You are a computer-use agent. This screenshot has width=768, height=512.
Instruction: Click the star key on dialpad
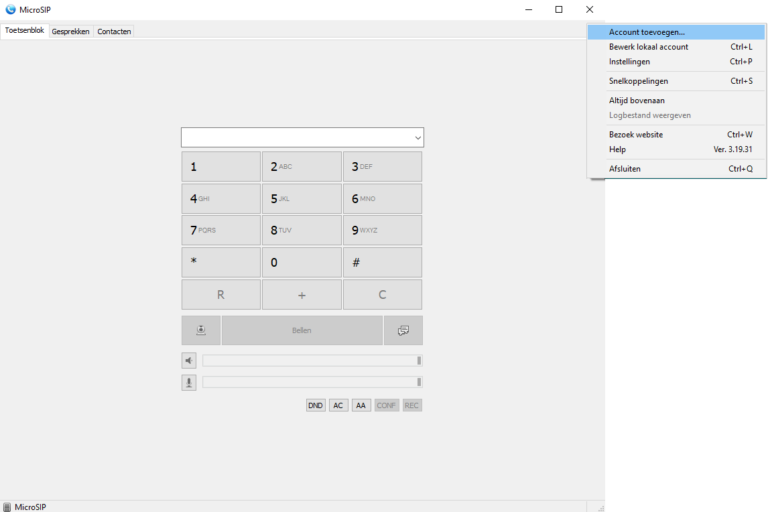click(221, 262)
